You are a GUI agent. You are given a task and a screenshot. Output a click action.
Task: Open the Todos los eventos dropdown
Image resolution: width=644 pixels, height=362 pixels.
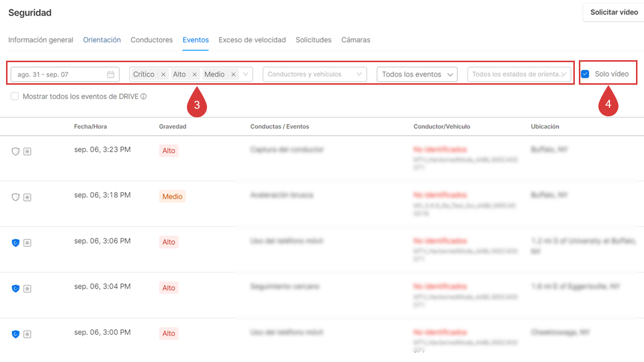pyautogui.click(x=417, y=74)
